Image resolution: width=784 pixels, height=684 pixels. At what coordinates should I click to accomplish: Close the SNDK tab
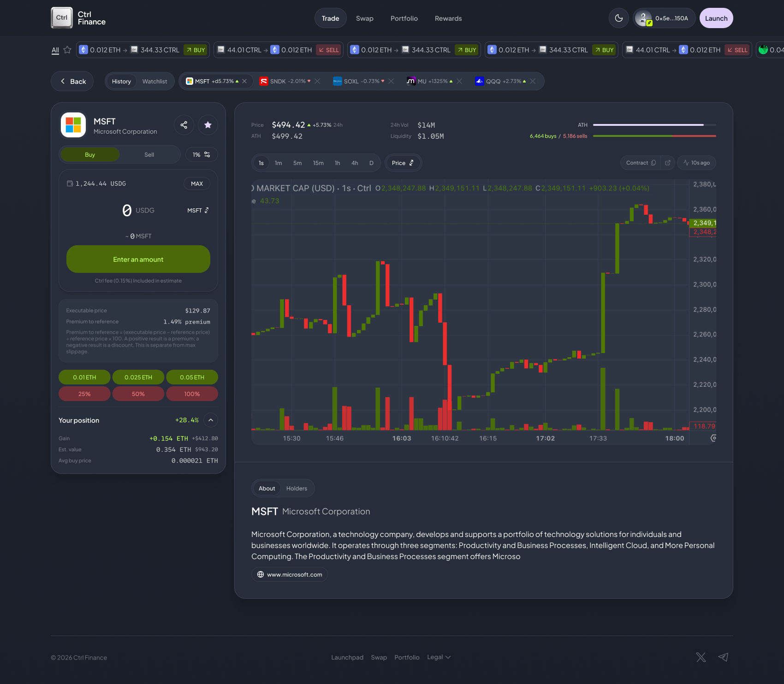317,81
